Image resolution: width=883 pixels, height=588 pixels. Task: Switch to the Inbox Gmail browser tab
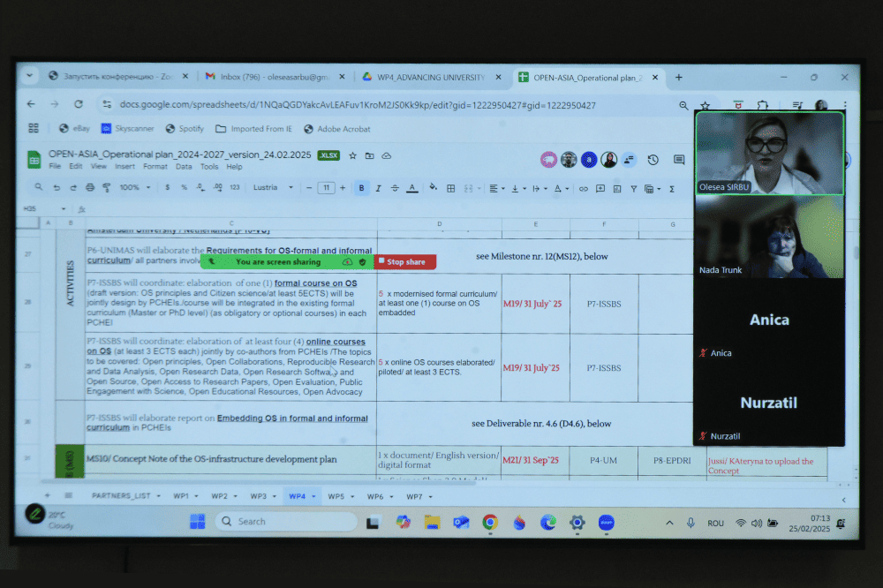click(275, 77)
